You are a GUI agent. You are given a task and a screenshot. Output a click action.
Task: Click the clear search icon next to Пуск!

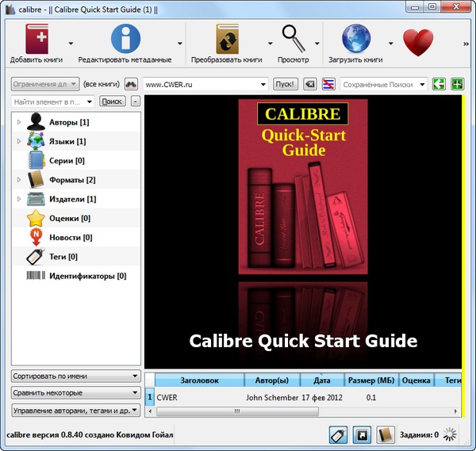click(309, 84)
